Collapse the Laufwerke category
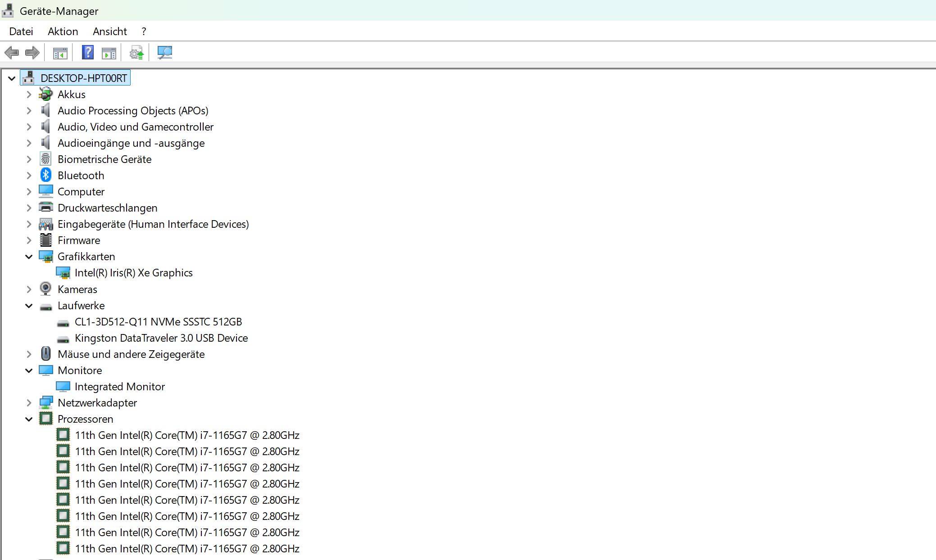The height and width of the screenshot is (560, 936). click(x=29, y=306)
